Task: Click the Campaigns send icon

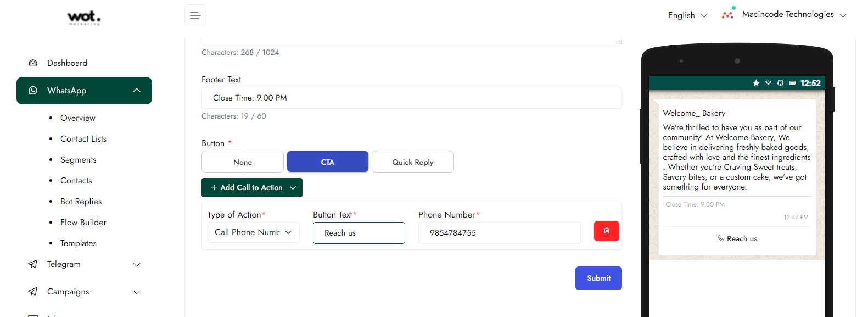Action: [x=33, y=292]
